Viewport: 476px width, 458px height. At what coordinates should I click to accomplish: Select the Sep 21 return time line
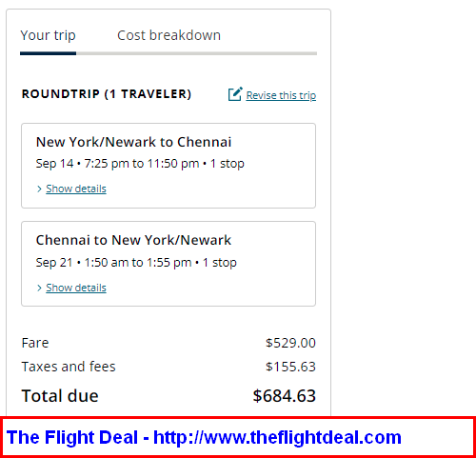[136, 263]
